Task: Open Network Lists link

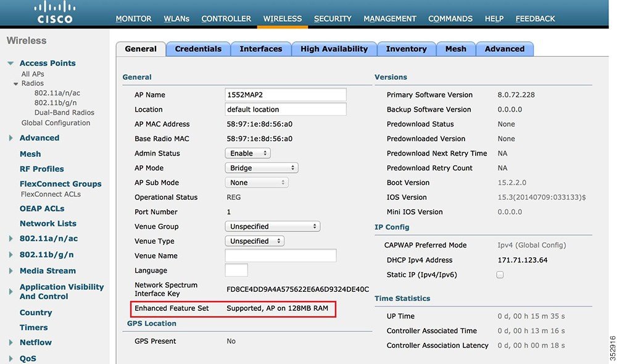Action: click(x=48, y=223)
